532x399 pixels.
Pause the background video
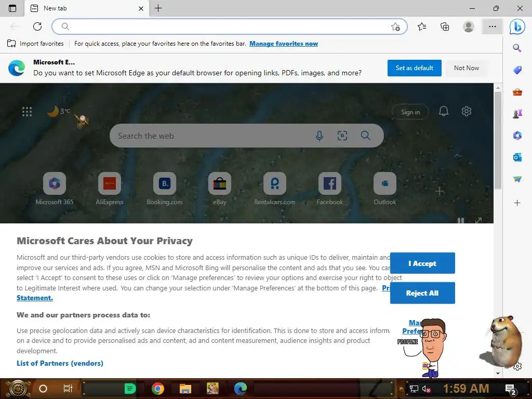(x=460, y=220)
